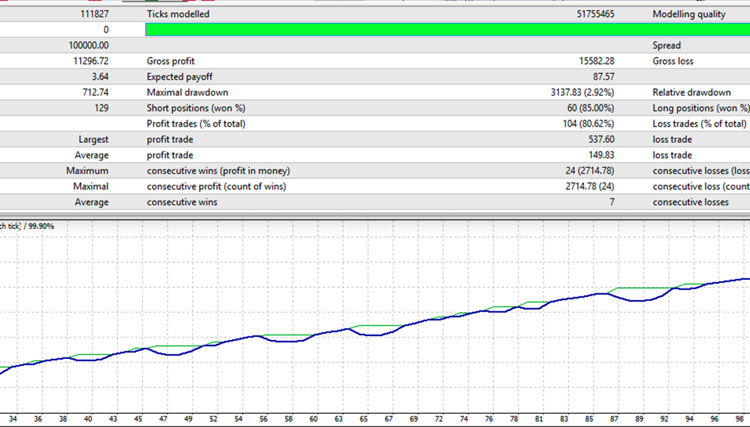Select profit trades value 104 (80.62%)

tap(580, 124)
